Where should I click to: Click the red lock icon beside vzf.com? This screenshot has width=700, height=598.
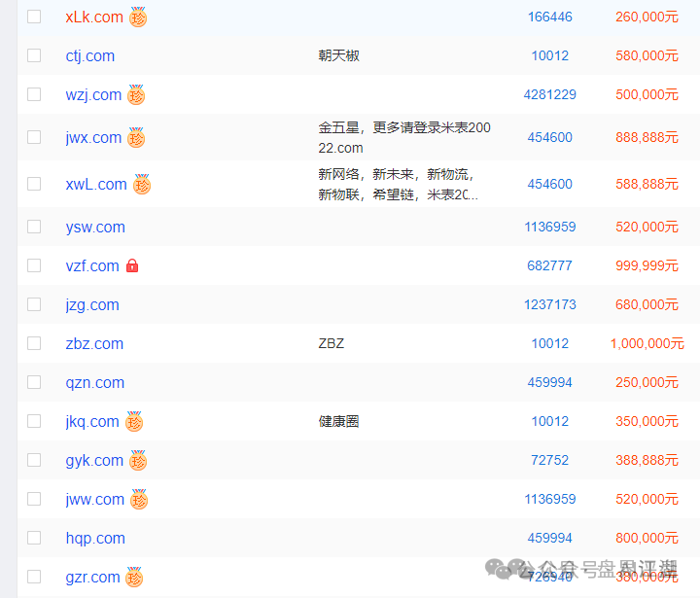click(132, 265)
